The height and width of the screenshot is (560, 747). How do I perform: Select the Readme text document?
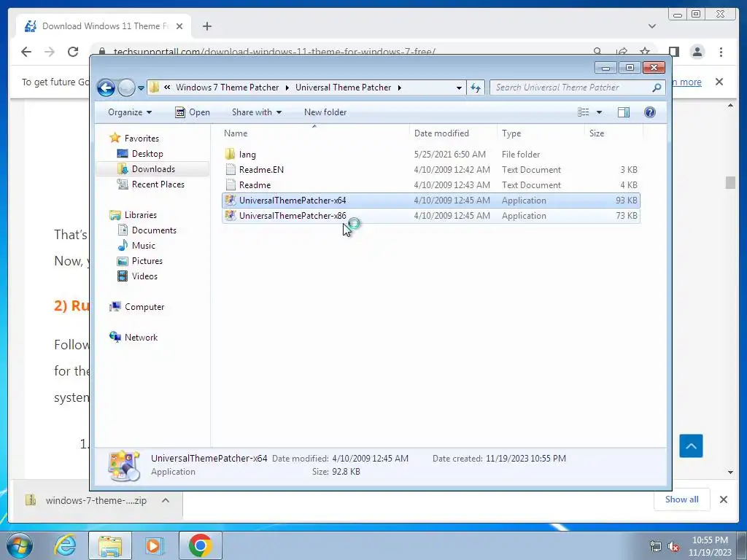(x=430, y=184)
